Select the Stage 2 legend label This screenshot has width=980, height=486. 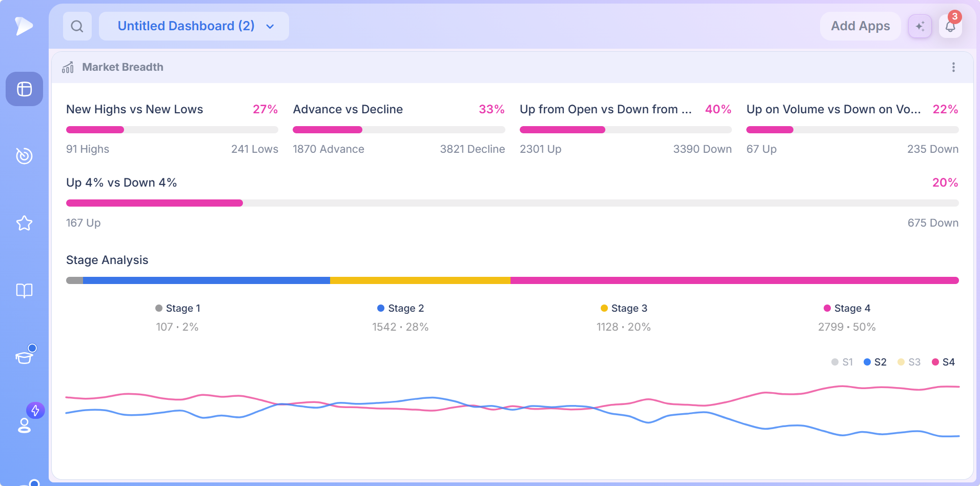tap(401, 308)
